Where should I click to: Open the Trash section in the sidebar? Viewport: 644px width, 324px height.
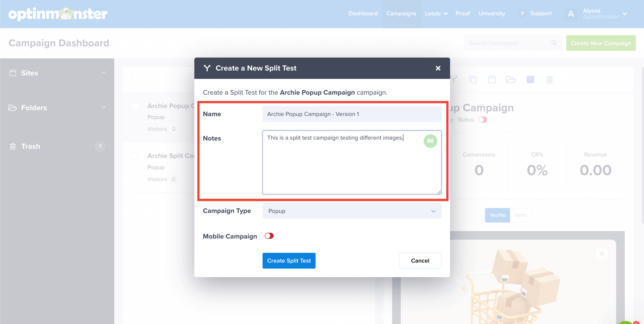[30, 146]
